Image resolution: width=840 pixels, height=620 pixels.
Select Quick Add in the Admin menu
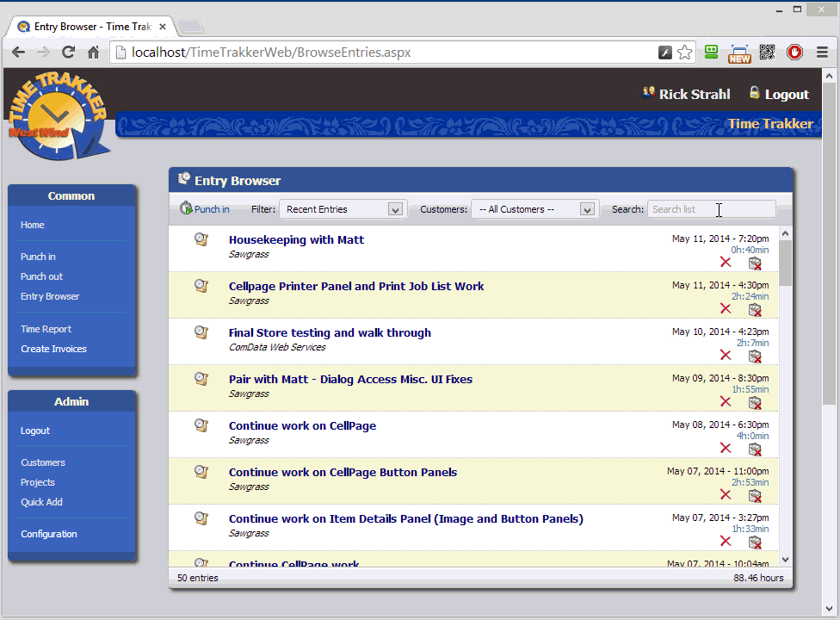pos(41,502)
